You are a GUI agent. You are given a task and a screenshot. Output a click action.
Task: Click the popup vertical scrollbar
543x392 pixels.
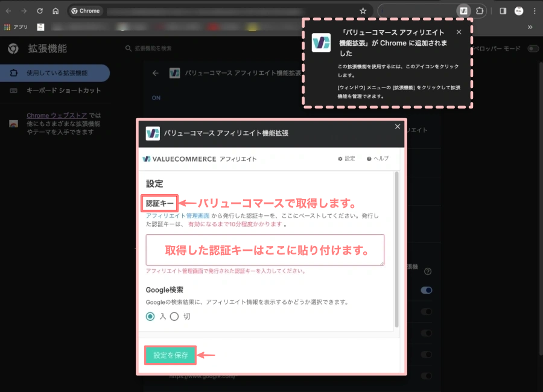396,249
